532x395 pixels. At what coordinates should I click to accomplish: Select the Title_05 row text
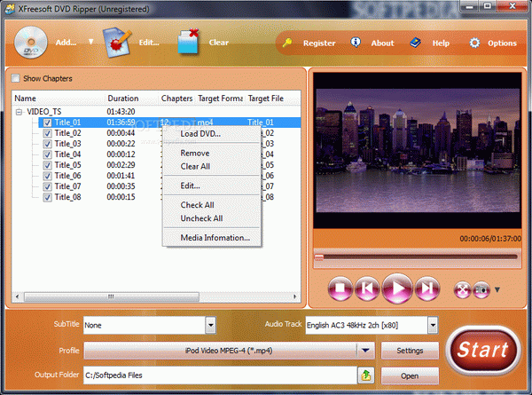[68, 165]
